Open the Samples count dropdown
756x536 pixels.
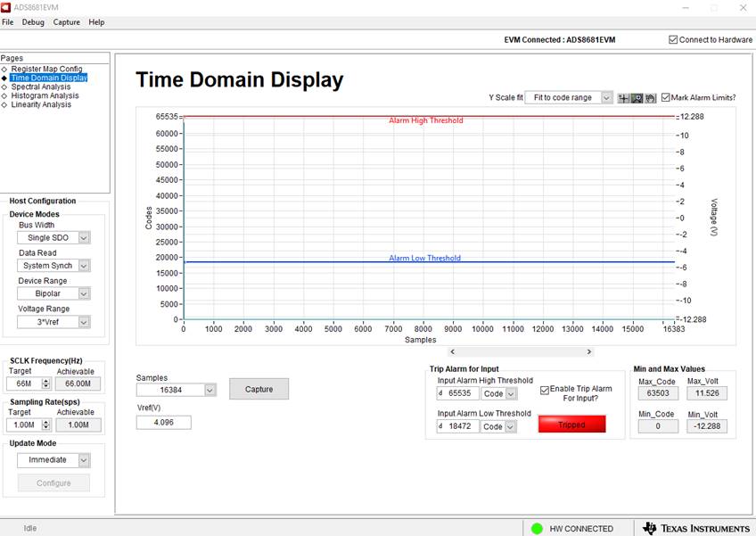point(210,390)
